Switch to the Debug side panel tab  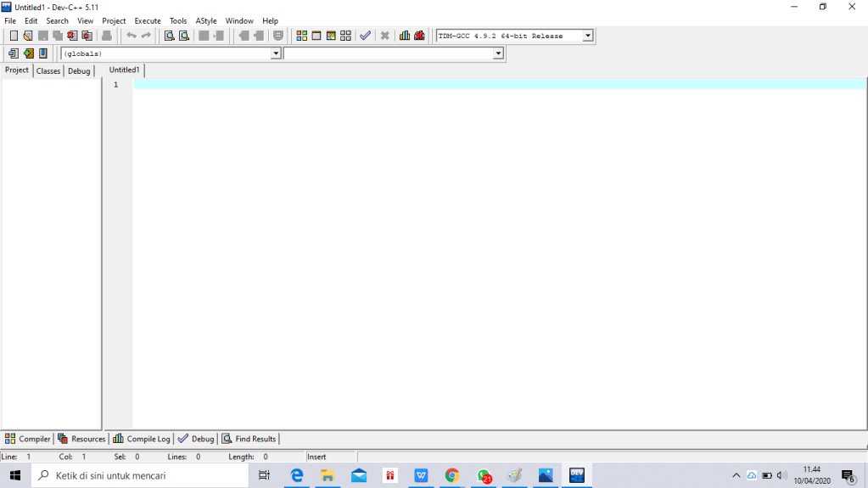point(79,71)
